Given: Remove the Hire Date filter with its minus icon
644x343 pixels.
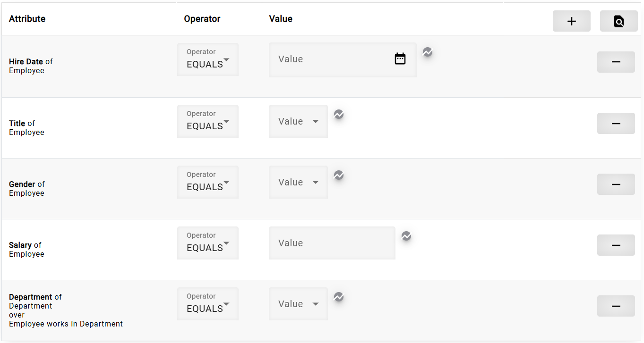Looking at the screenshot, I should pos(616,62).
